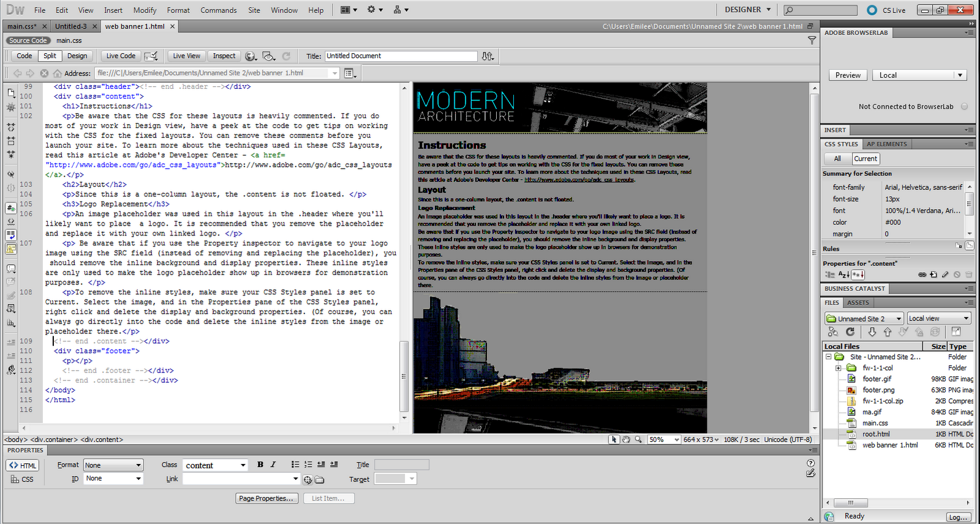Click filter funnel icon for related files
The height and width of the screenshot is (524, 980).
pos(812,40)
